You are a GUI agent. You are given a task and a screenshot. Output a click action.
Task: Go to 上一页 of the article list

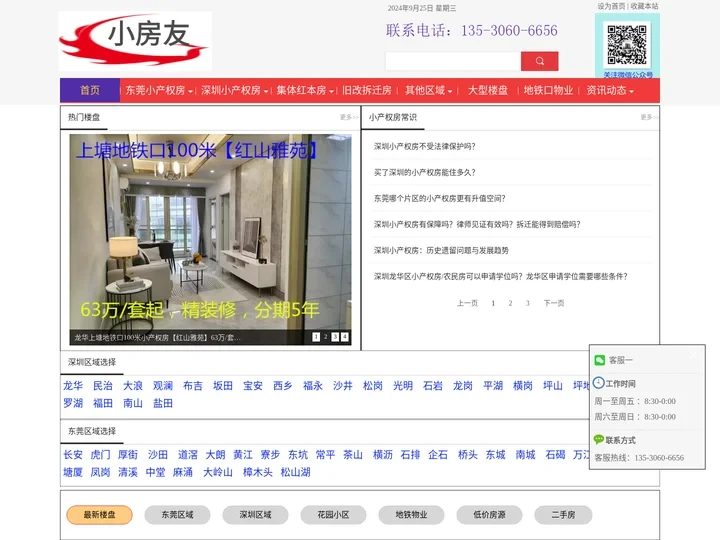click(x=467, y=303)
